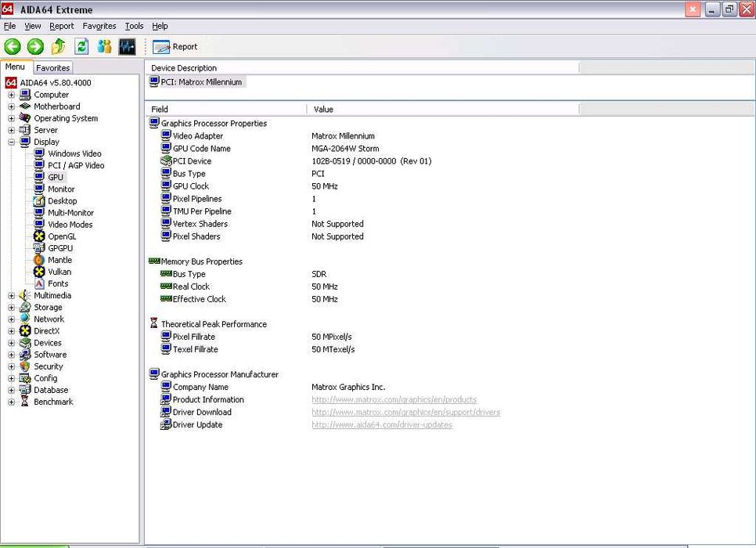Switch to the Favorites tab

click(x=53, y=68)
